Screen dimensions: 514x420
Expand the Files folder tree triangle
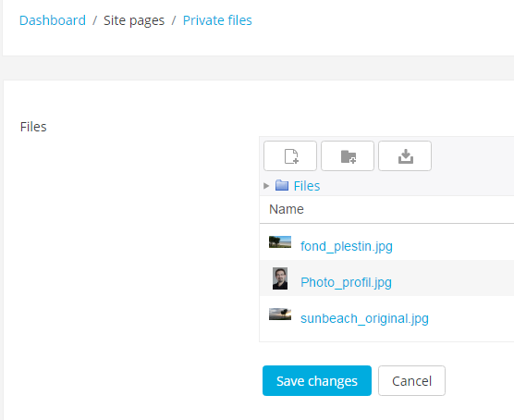(x=266, y=186)
